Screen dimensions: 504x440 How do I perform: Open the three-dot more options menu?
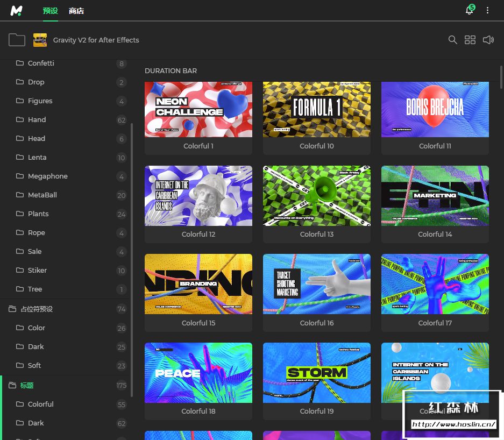488,10
